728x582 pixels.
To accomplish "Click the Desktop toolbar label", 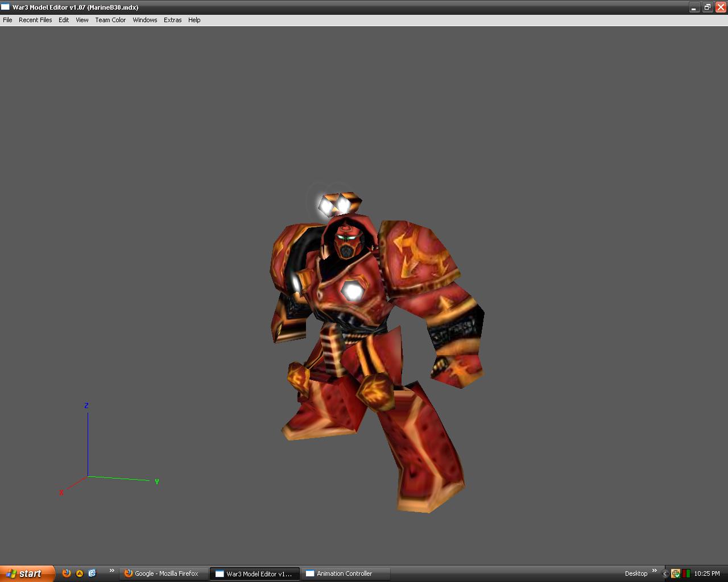I will (636, 573).
